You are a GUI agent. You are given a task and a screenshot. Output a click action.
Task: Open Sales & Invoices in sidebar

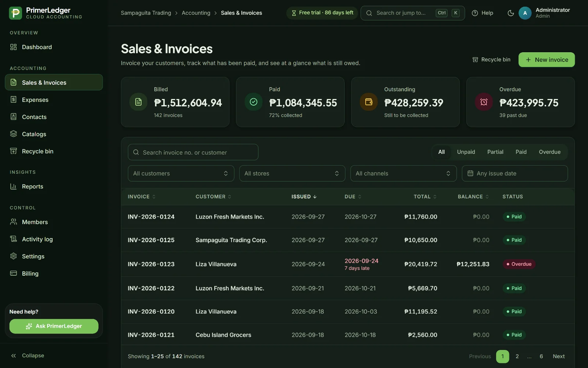[54, 82]
